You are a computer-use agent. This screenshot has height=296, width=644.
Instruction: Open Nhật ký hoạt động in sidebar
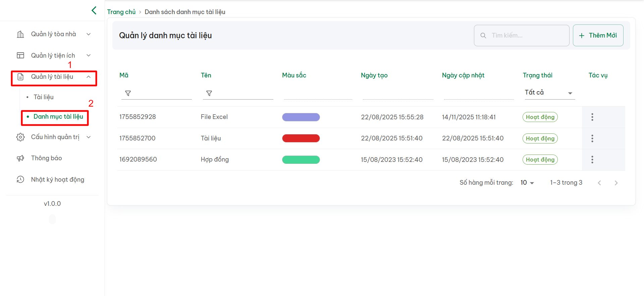pyautogui.click(x=57, y=180)
